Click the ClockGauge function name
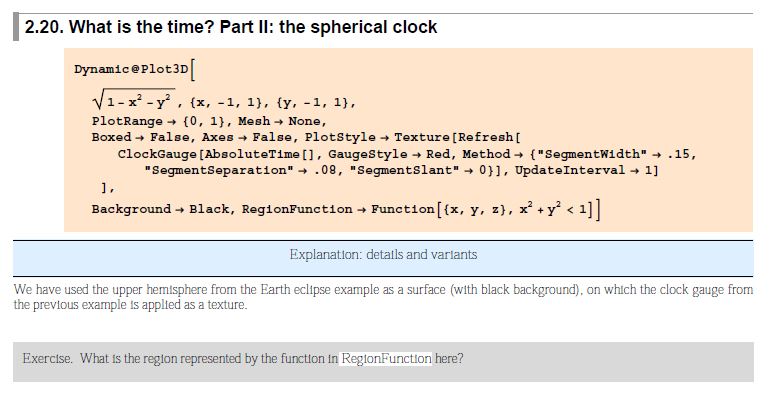This screenshot has height=397, width=770. (x=157, y=154)
